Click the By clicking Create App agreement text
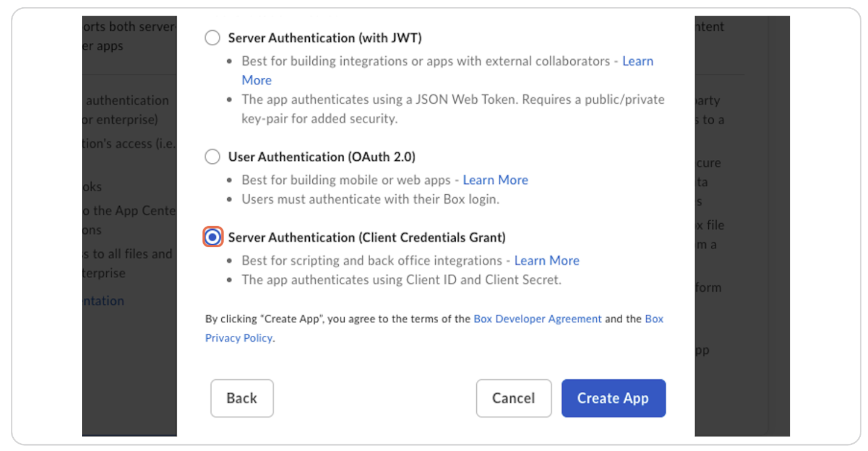 338,318
